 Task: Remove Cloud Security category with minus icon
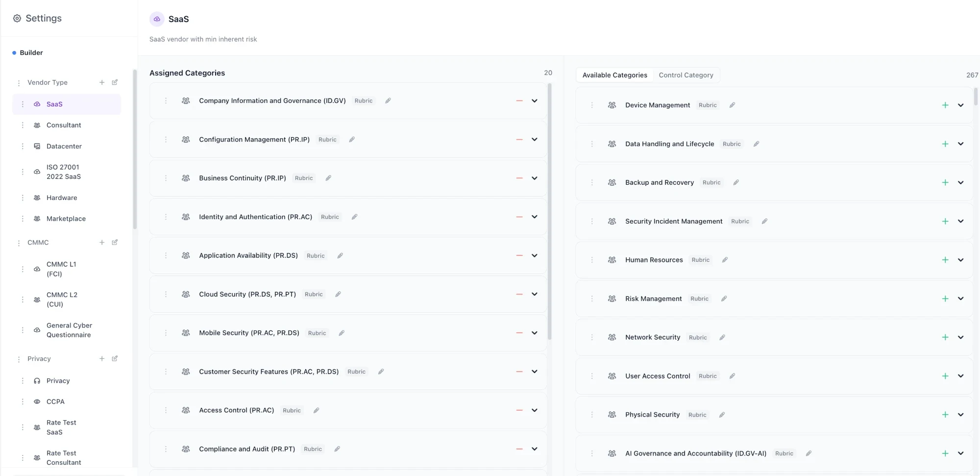click(x=519, y=294)
